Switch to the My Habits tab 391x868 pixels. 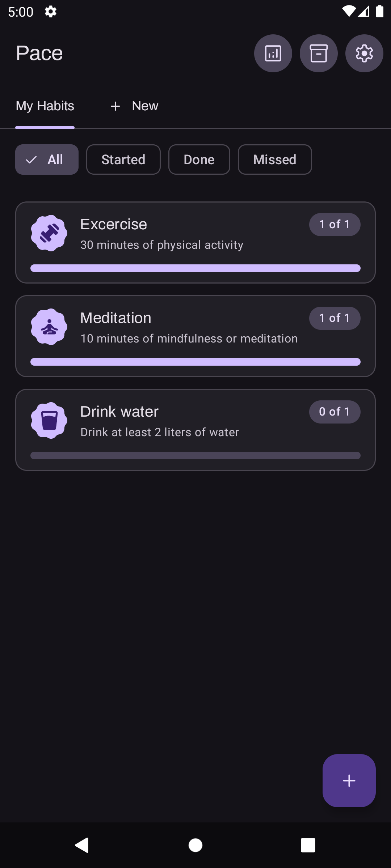(x=45, y=106)
